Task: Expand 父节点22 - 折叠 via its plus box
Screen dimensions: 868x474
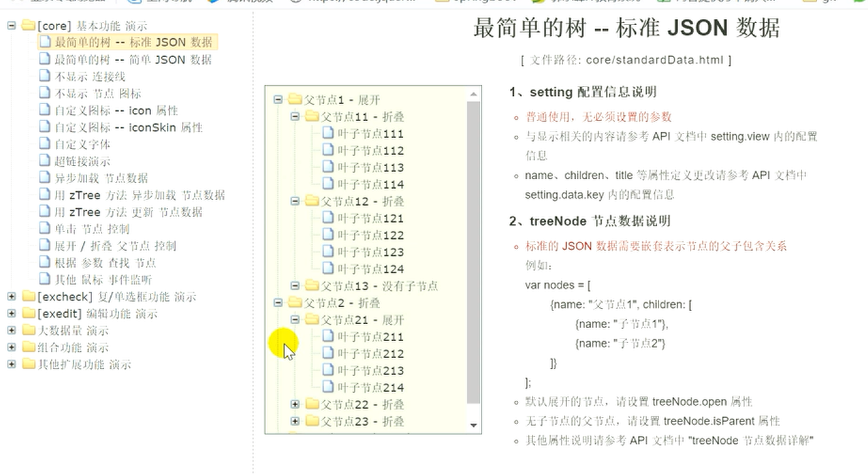Action: (295, 404)
